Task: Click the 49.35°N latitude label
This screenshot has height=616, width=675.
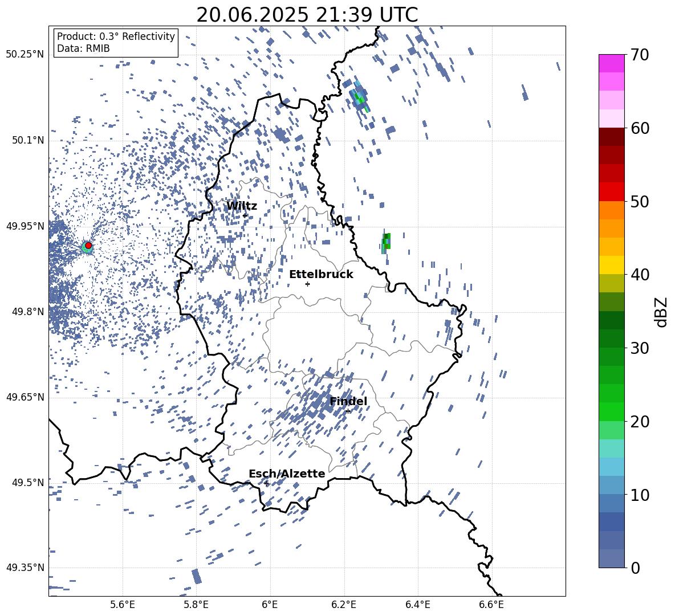Action: click(25, 568)
